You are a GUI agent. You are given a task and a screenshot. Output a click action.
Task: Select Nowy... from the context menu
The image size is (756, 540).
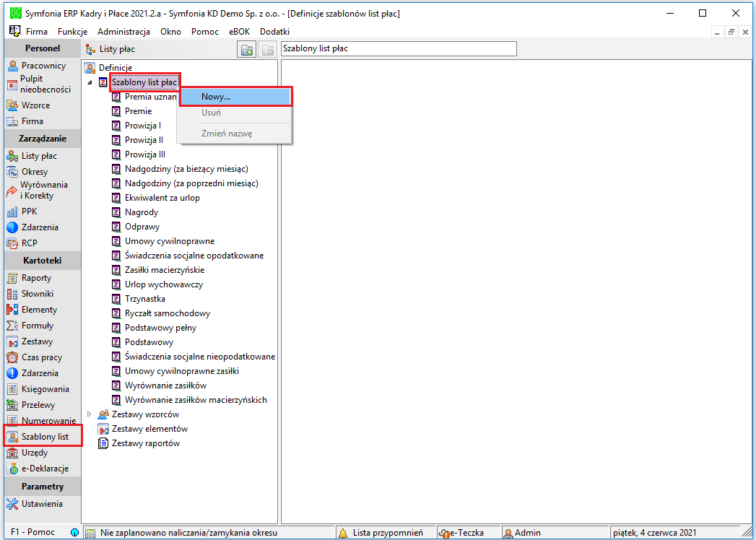point(236,97)
